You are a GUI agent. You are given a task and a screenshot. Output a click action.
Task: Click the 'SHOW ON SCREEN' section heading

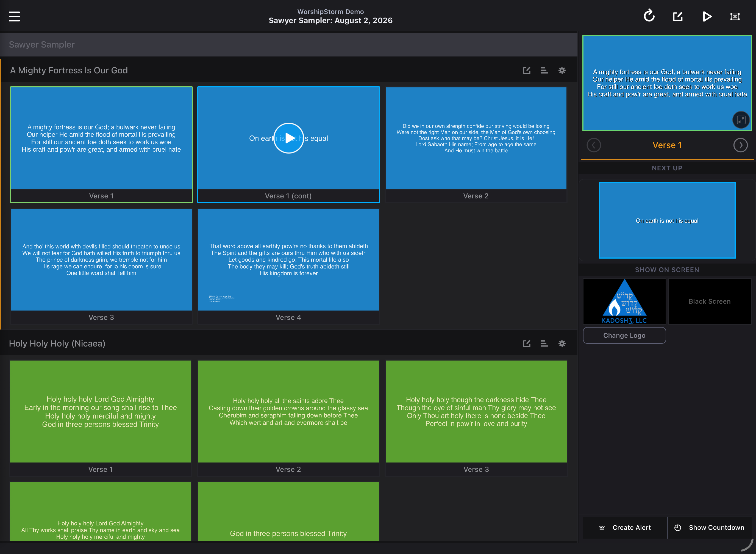click(x=667, y=270)
